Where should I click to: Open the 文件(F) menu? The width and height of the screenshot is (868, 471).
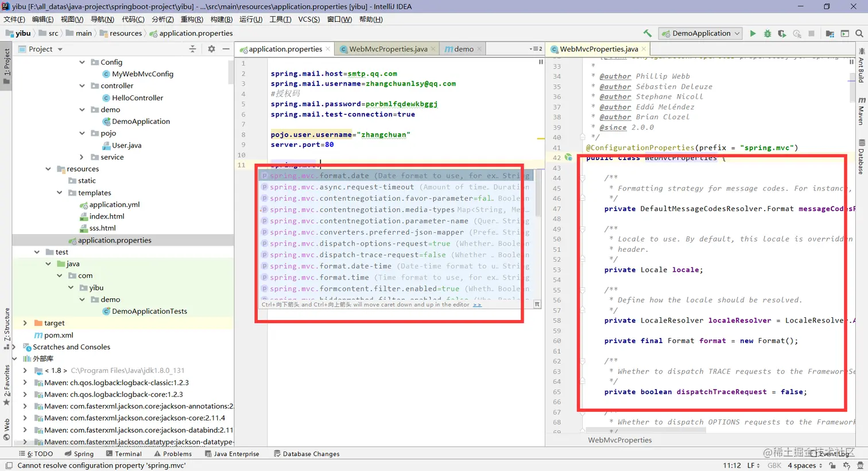(x=14, y=19)
